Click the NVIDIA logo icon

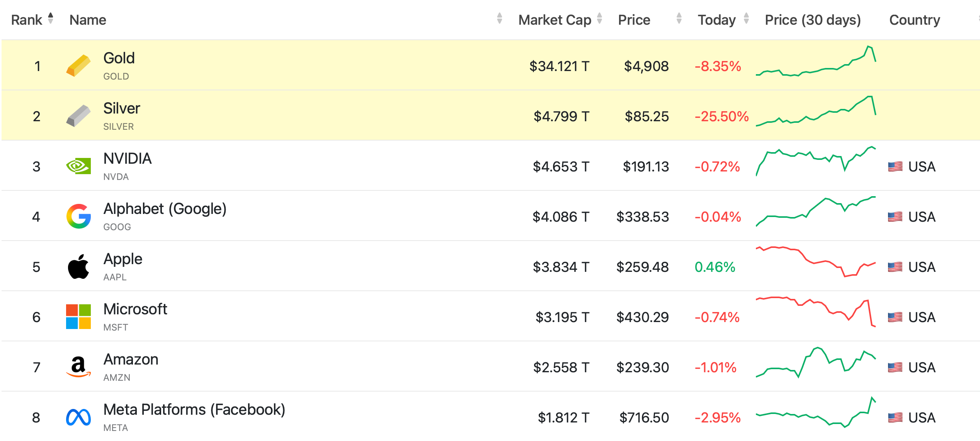pos(78,166)
